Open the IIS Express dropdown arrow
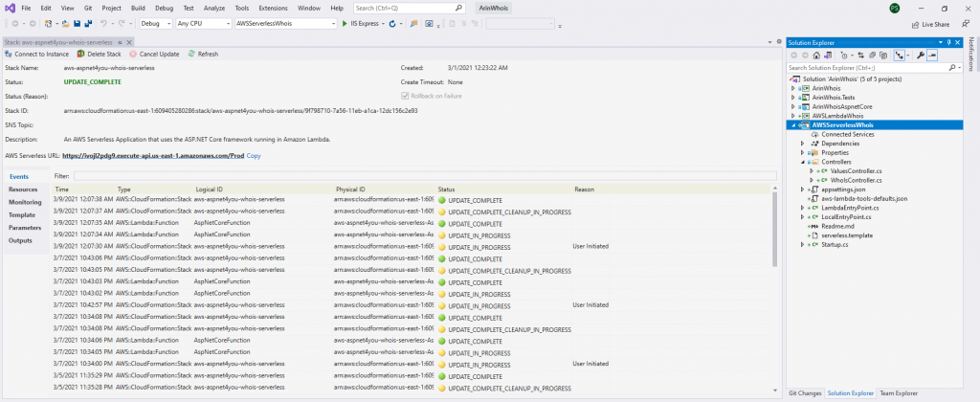The width and height of the screenshot is (980, 402). tap(383, 24)
